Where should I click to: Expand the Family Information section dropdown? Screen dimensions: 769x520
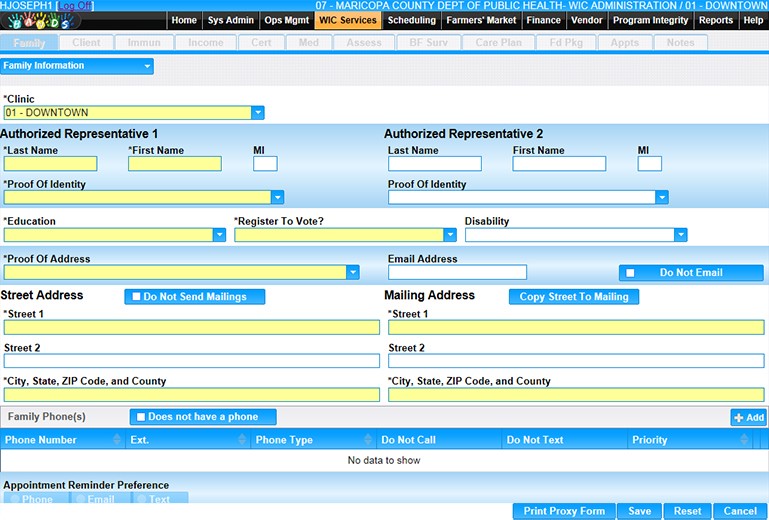(148, 66)
